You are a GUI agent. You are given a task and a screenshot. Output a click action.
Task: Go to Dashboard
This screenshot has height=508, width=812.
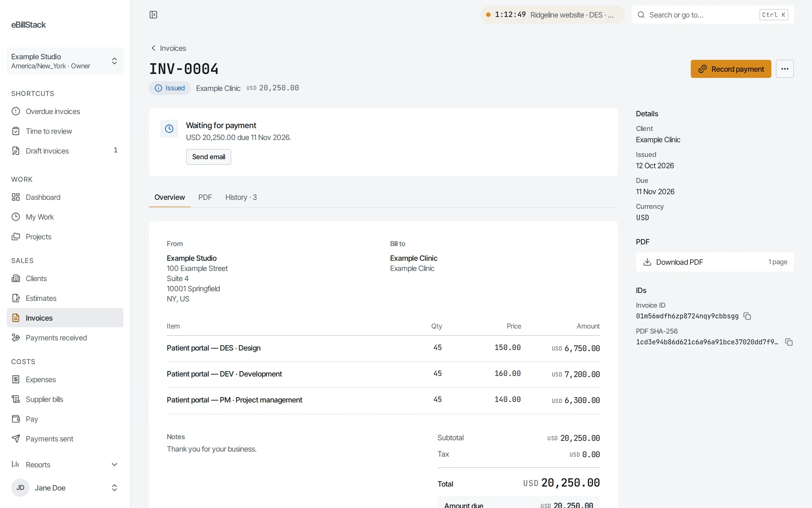coord(65,197)
